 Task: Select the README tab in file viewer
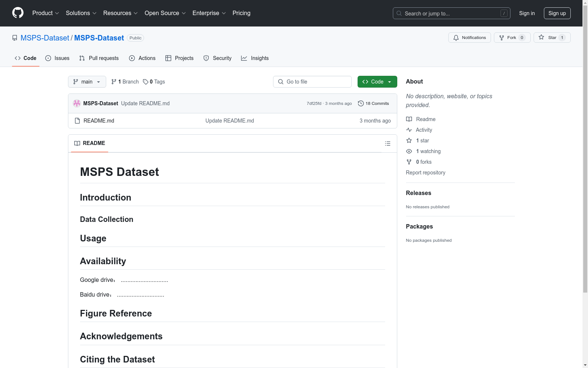pyautogui.click(x=90, y=143)
